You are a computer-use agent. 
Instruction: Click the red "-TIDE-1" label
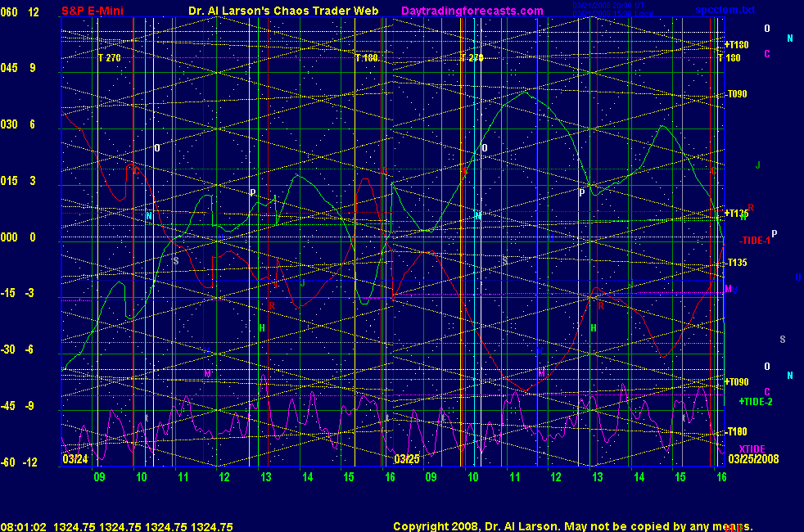coord(754,241)
